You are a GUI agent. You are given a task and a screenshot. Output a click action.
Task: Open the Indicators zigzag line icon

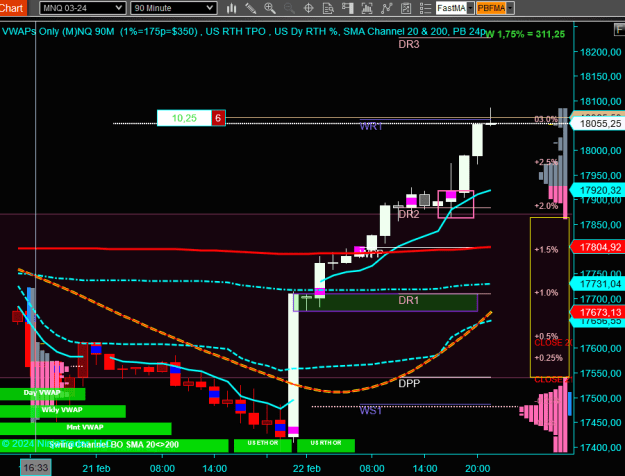(386, 8)
